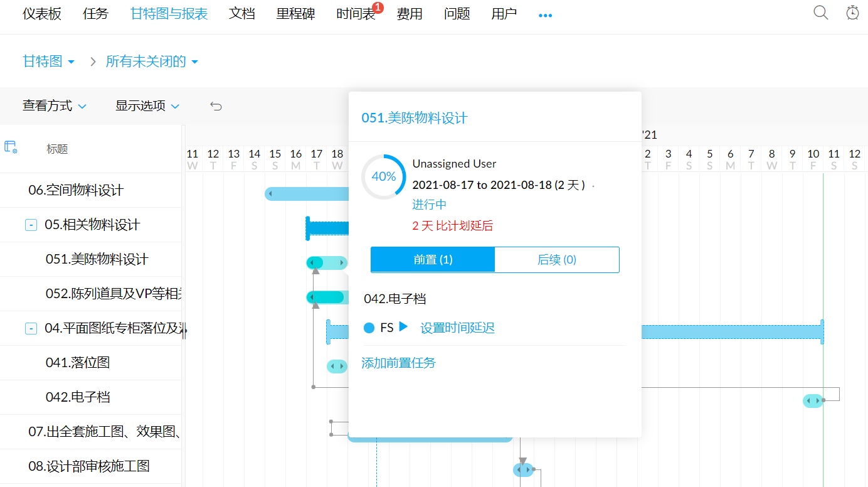Click the search magnifier icon
This screenshot has width=868, height=487.
pos(820,13)
